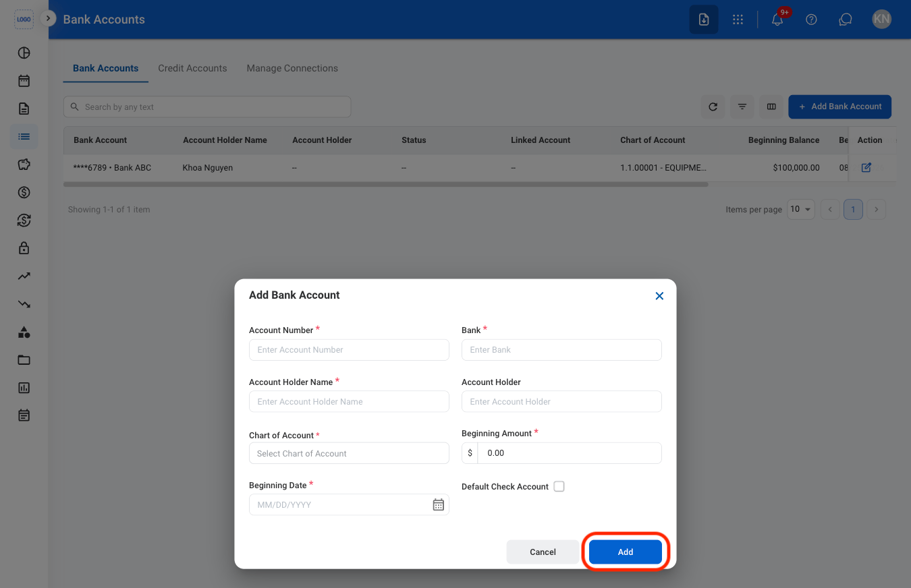The image size is (911, 588).
Task: Click the download icon in header
Action: 704,20
